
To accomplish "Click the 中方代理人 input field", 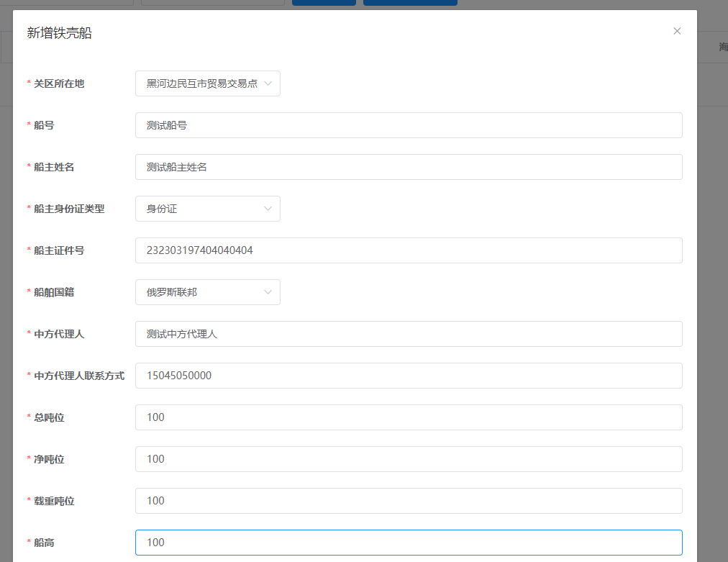I will pyautogui.click(x=408, y=334).
